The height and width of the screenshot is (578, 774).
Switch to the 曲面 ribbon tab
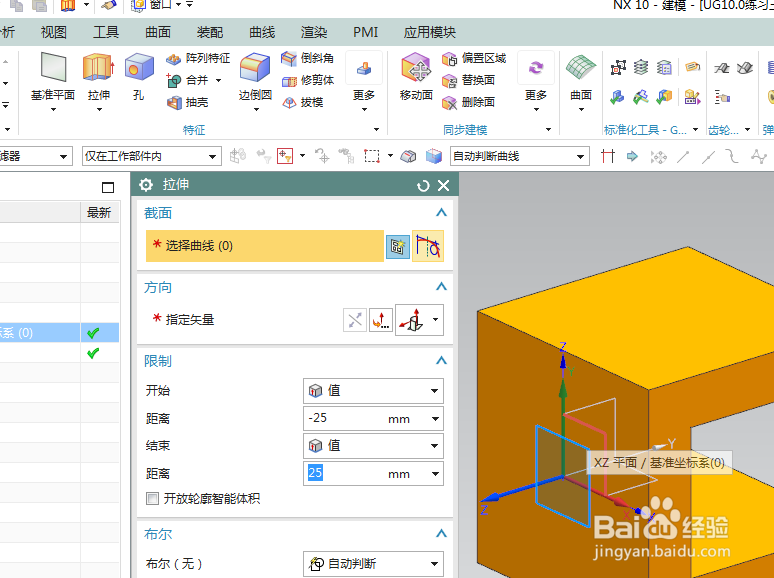(157, 33)
